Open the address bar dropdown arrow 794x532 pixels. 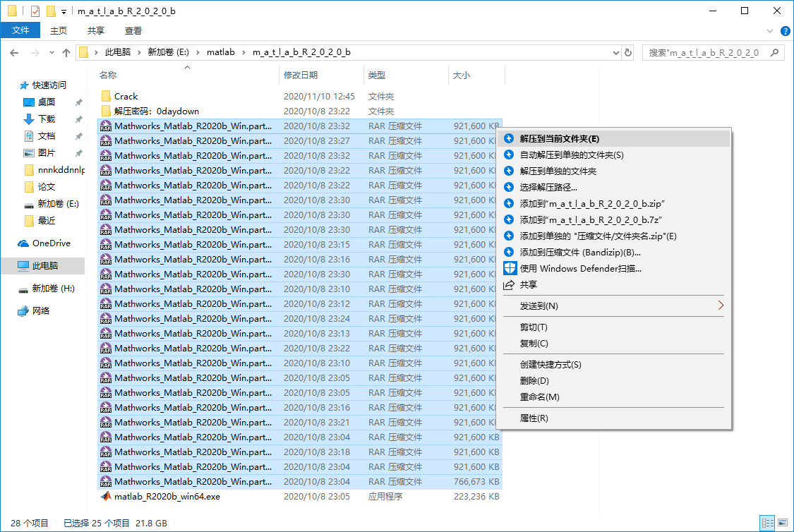point(615,52)
